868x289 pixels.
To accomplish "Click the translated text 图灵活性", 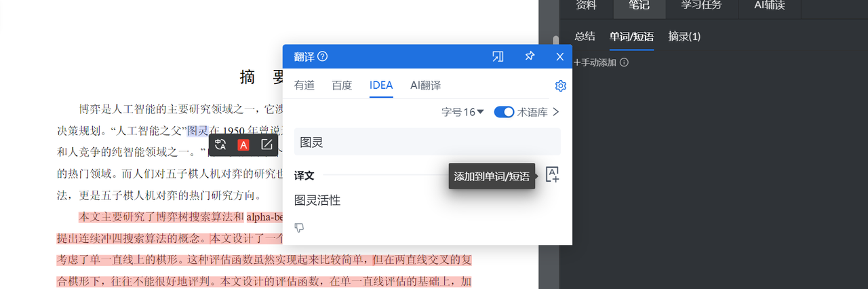I will coord(317,200).
